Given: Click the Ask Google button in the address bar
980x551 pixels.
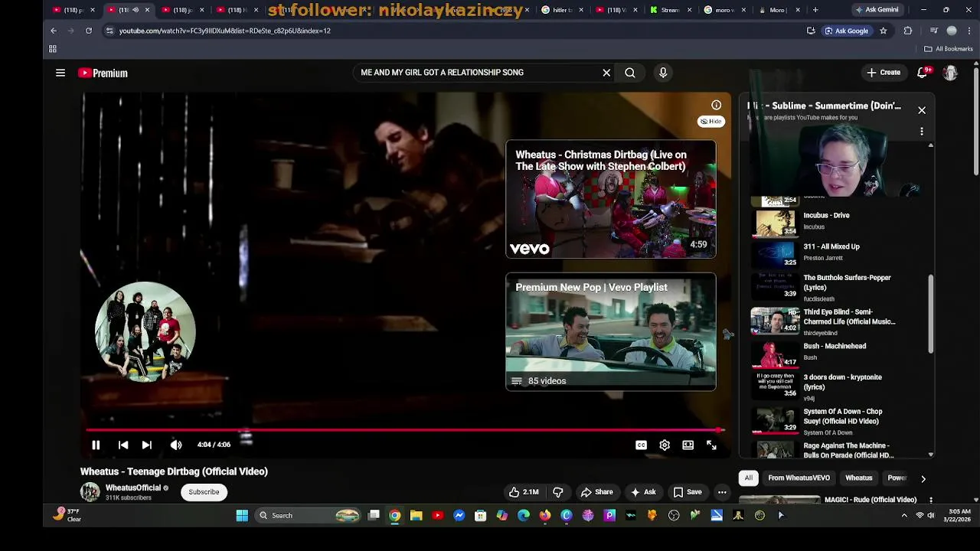Looking at the screenshot, I should [x=846, y=31].
